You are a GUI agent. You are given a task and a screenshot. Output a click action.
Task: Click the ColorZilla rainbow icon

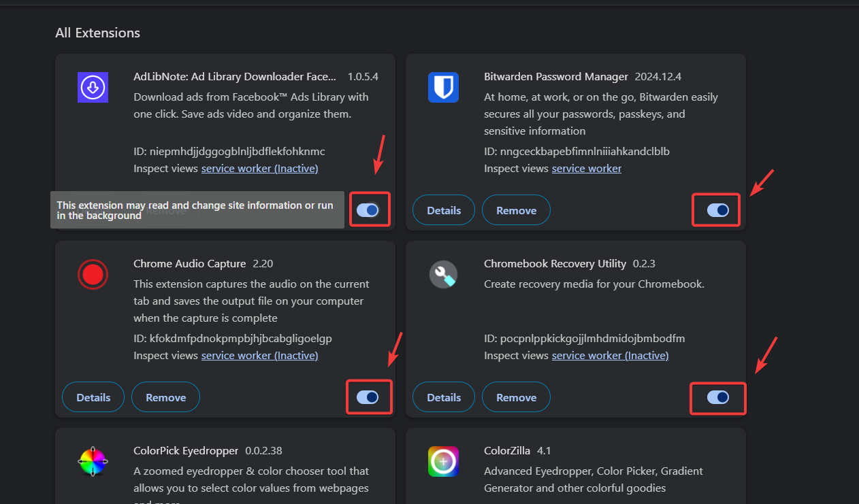(x=443, y=461)
